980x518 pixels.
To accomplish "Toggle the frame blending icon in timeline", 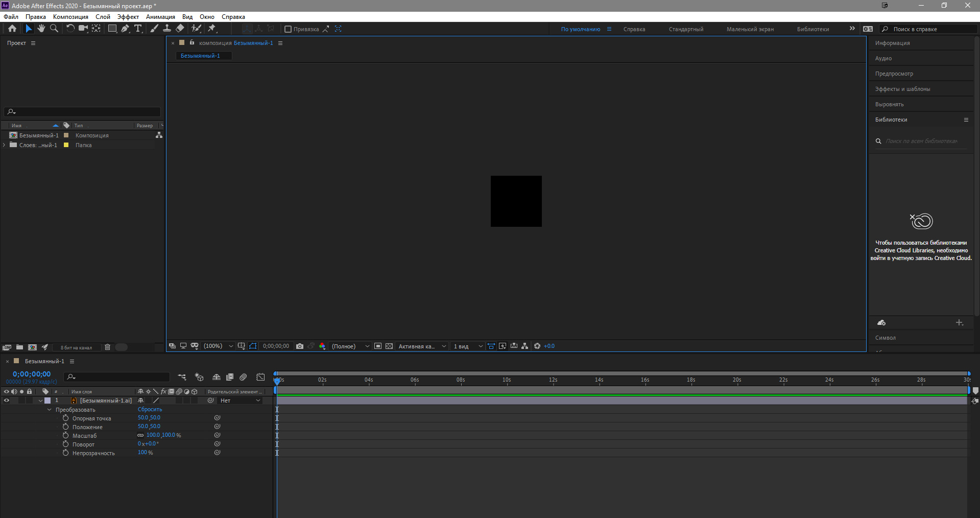I will pyautogui.click(x=230, y=377).
